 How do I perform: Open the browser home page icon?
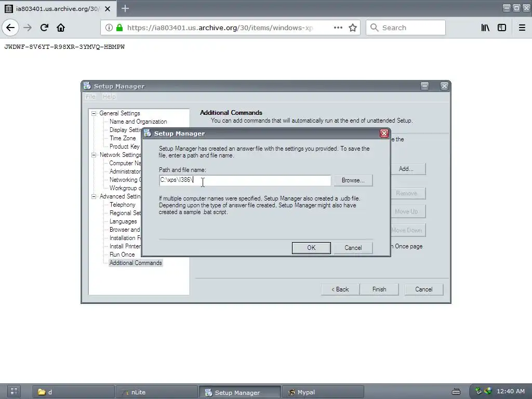(x=61, y=28)
